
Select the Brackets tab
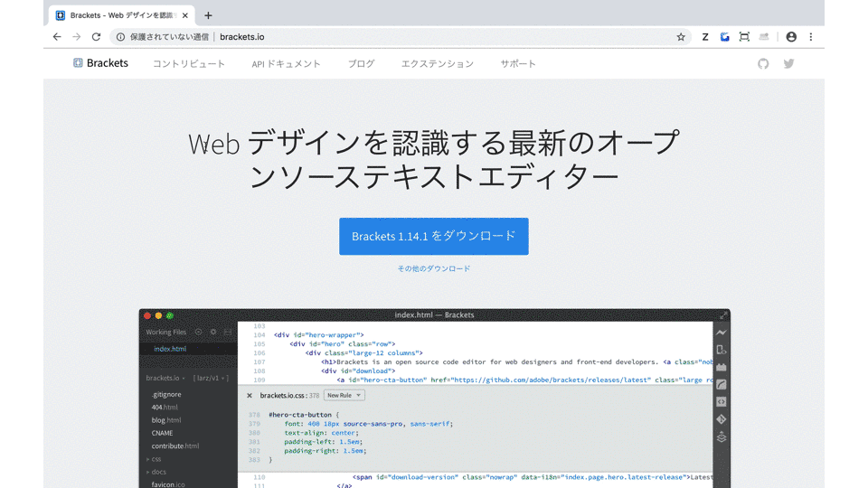pyautogui.click(x=120, y=15)
